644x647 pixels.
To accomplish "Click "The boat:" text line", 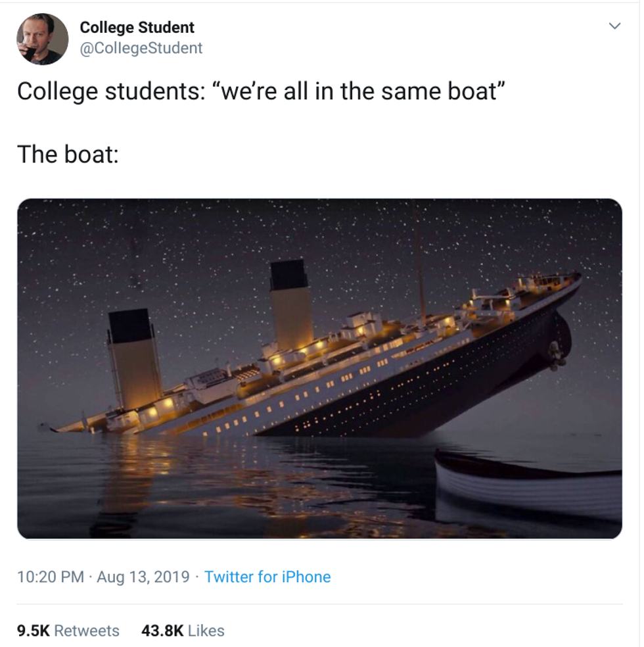I will click(x=68, y=155).
